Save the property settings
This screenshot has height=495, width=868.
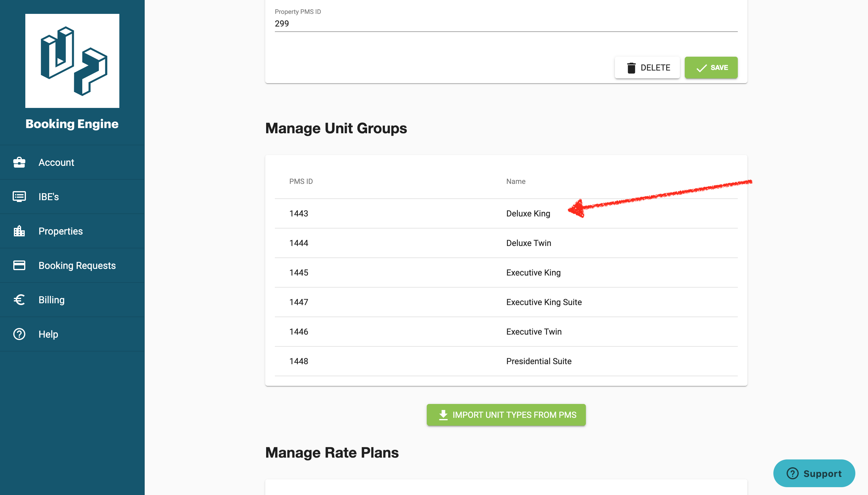711,67
